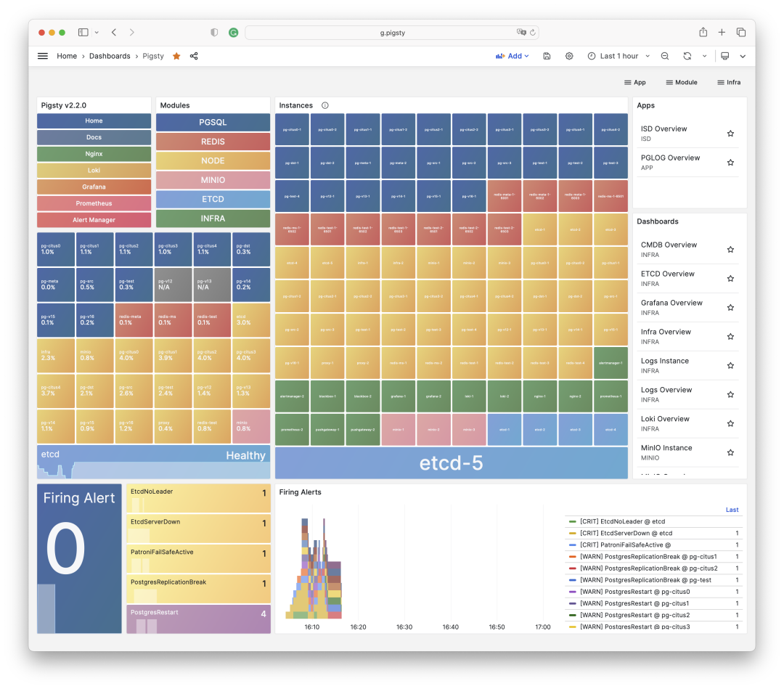The height and width of the screenshot is (689, 784).
Task: Open the Prometheus link
Action: point(94,203)
